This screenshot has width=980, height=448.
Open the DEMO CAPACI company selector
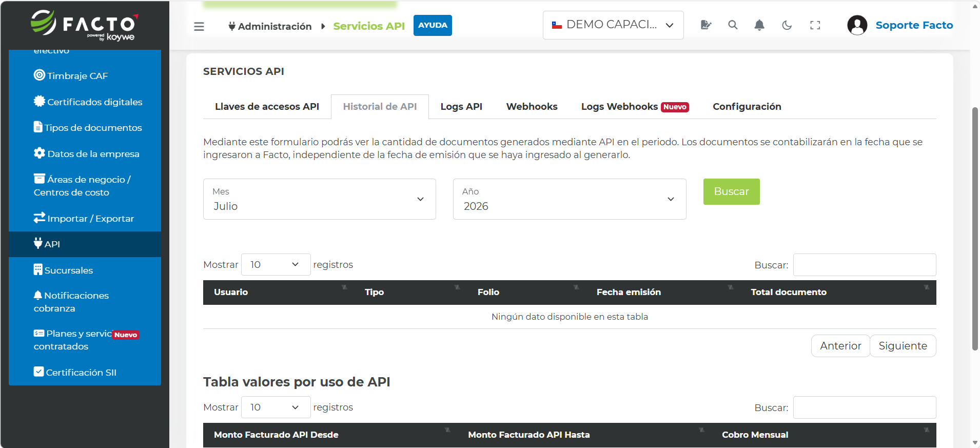613,25
